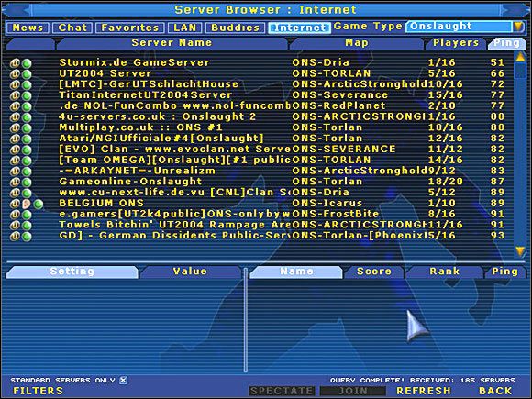Sort servers by Server Name column header
This screenshot has width=532, height=399.
[x=172, y=43]
